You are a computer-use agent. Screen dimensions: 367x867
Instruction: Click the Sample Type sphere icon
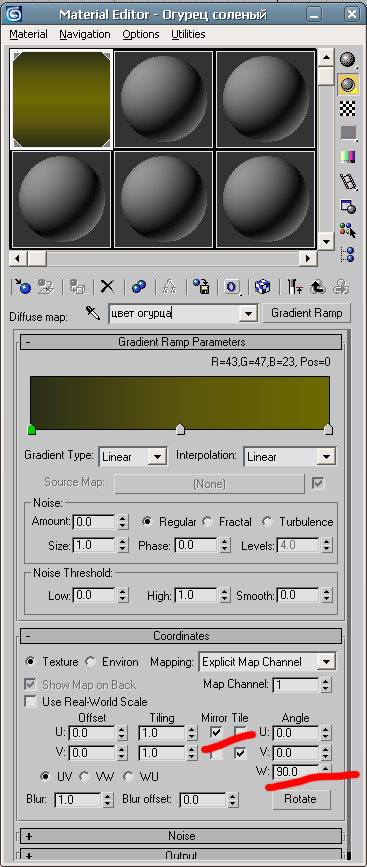[348, 59]
